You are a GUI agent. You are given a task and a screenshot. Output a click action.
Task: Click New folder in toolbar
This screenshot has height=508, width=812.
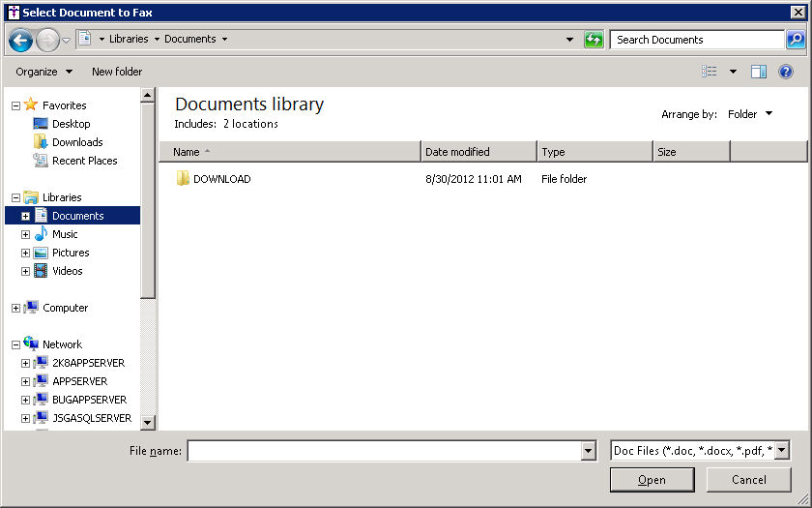tap(117, 72)
